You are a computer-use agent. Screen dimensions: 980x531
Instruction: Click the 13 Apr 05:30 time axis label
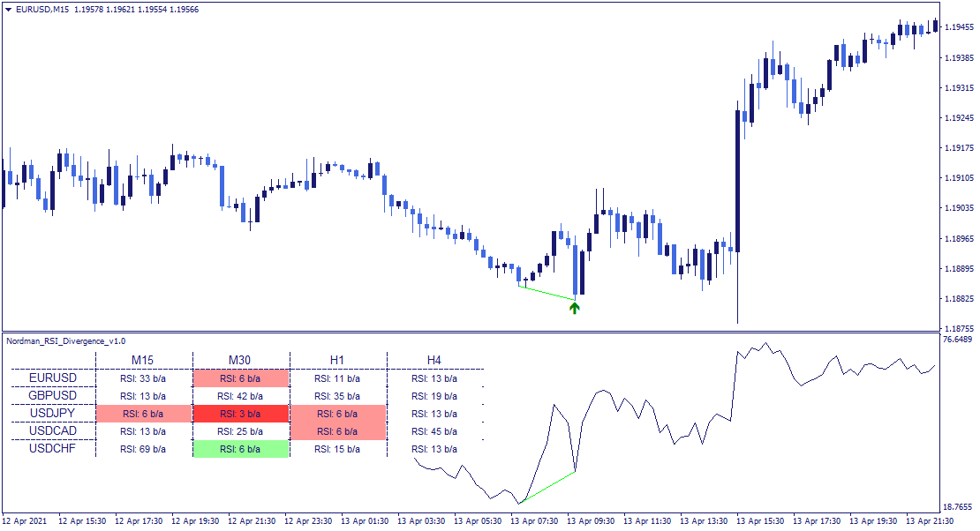coord(478,521)
